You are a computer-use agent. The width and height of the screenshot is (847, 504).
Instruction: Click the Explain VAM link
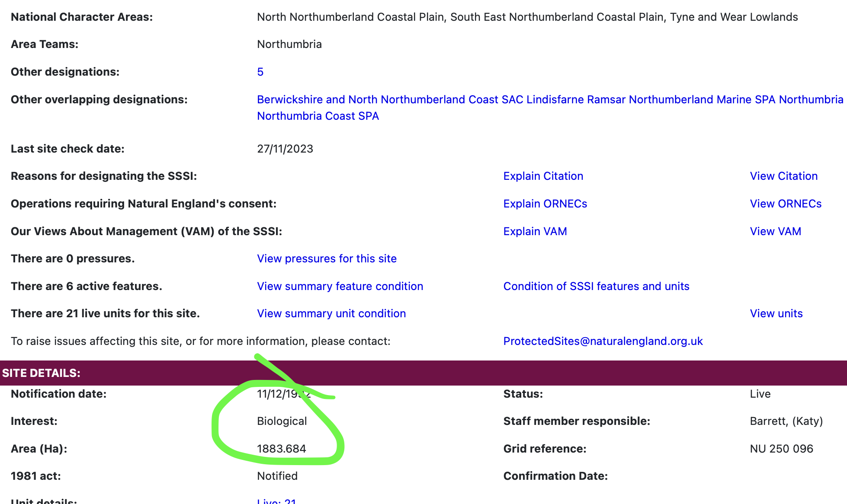point(535,231)
